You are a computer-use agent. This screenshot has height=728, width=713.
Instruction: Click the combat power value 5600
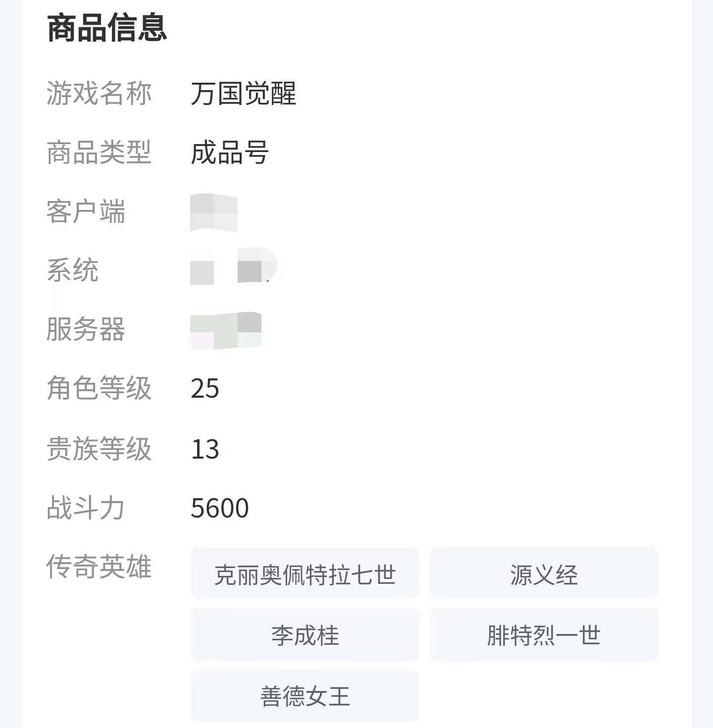(x=220, y=508)
